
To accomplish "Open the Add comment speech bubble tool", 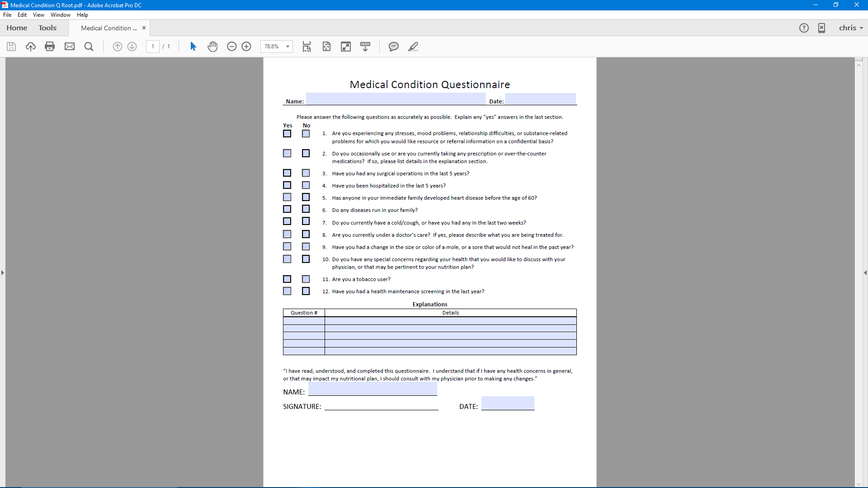I will (x=394, y=47).
